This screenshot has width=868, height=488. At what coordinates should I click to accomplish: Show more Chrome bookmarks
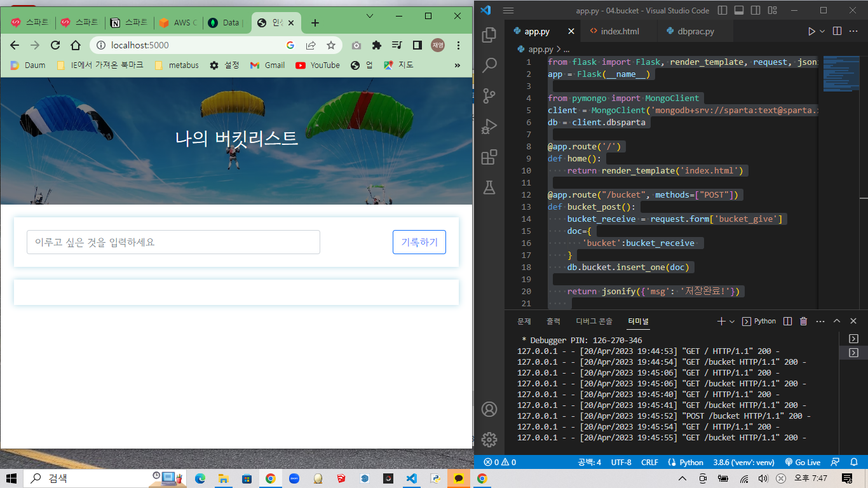pos(458,65)
